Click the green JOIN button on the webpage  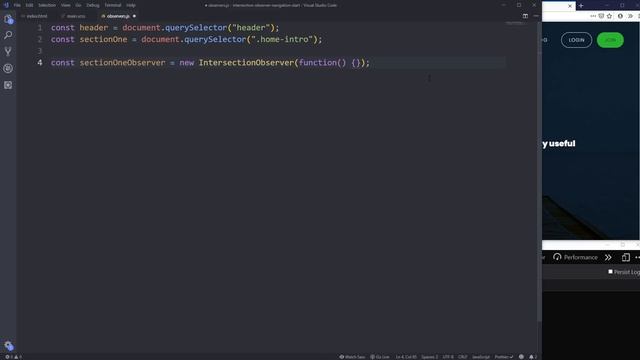tap(610, 40)
